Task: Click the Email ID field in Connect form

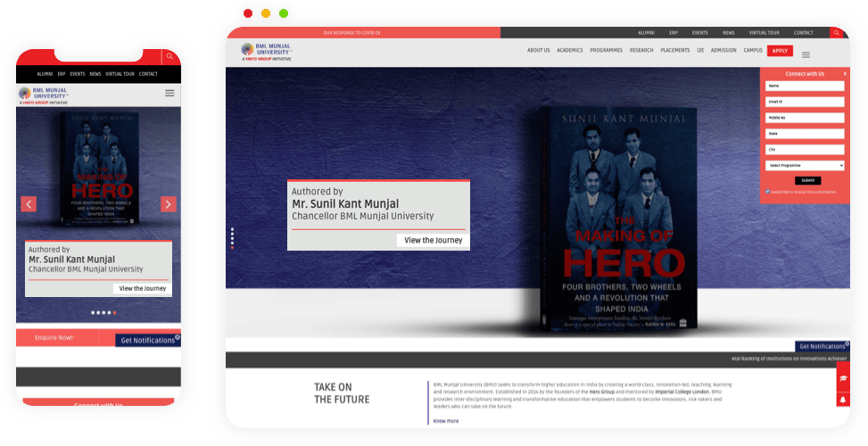Action: [805, 102]
